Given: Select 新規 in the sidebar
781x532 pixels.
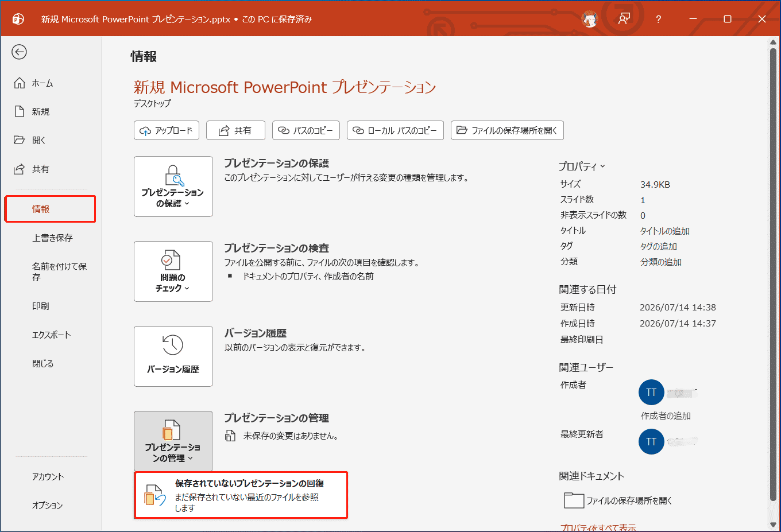Looking at the screenshot, I should [32, 112].
